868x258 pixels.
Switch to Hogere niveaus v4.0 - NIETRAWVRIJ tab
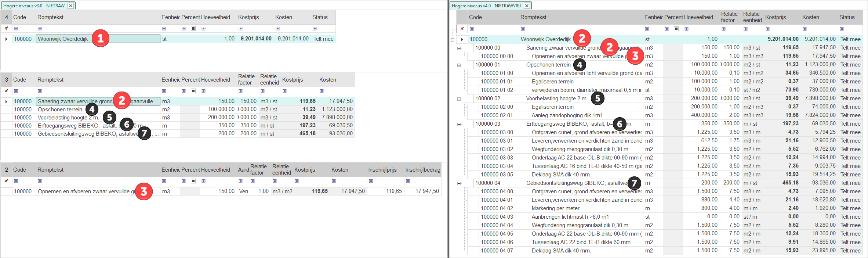486,6
